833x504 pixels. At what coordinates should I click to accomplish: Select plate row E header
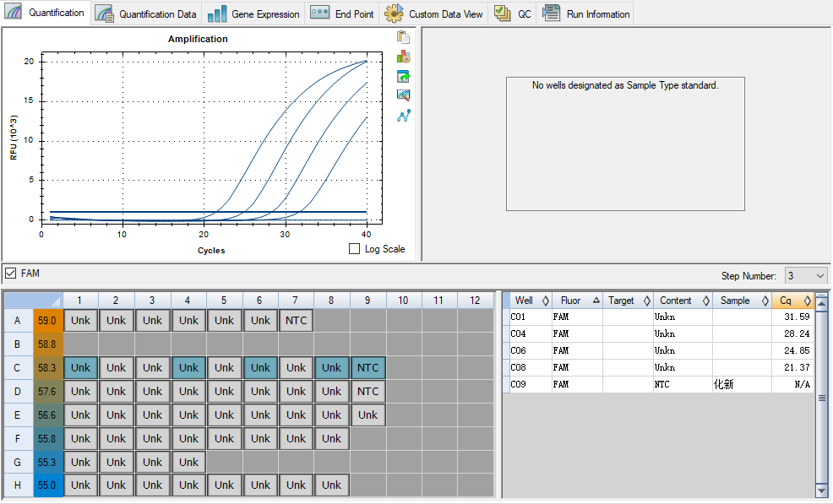pos(18,415)
